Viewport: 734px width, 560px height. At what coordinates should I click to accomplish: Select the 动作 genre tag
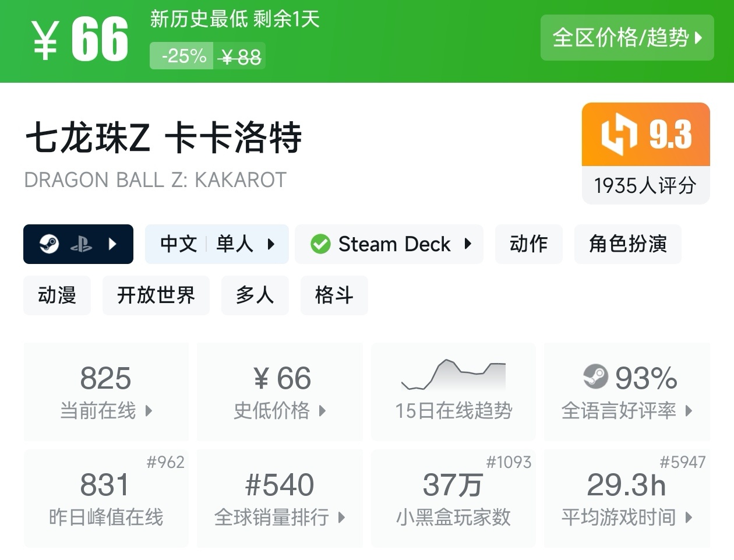coord(528,244)
